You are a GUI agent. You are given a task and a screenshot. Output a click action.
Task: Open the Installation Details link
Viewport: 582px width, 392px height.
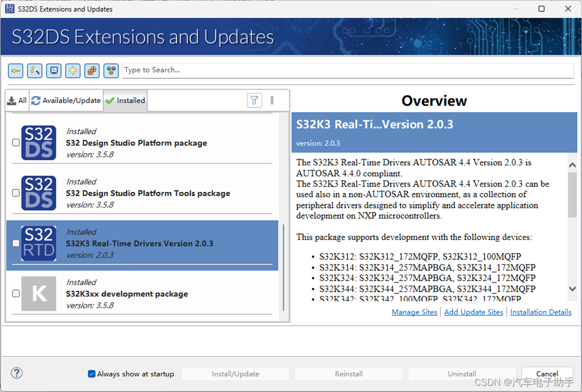[541, 312]
